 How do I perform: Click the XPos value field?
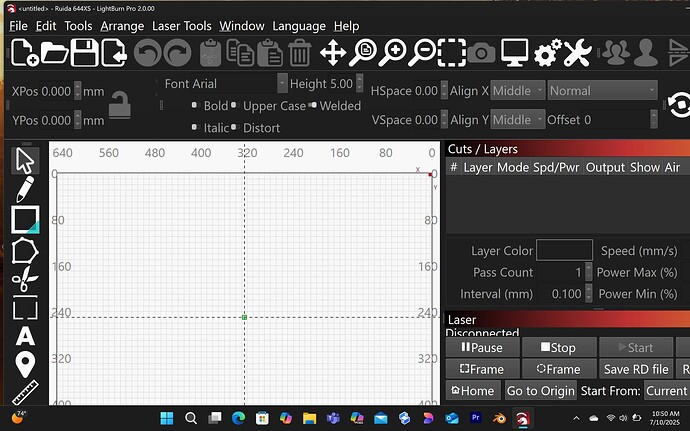tap(55, 92)
